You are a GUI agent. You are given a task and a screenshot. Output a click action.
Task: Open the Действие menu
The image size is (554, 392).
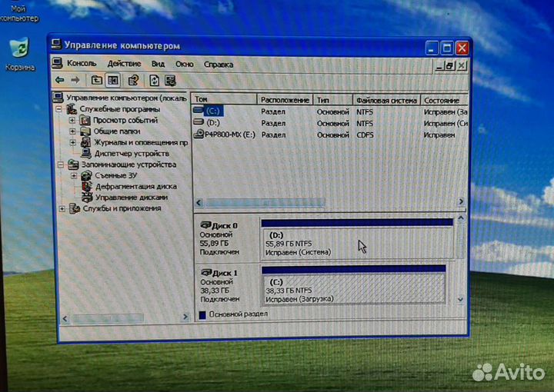[x=124, y=64]
